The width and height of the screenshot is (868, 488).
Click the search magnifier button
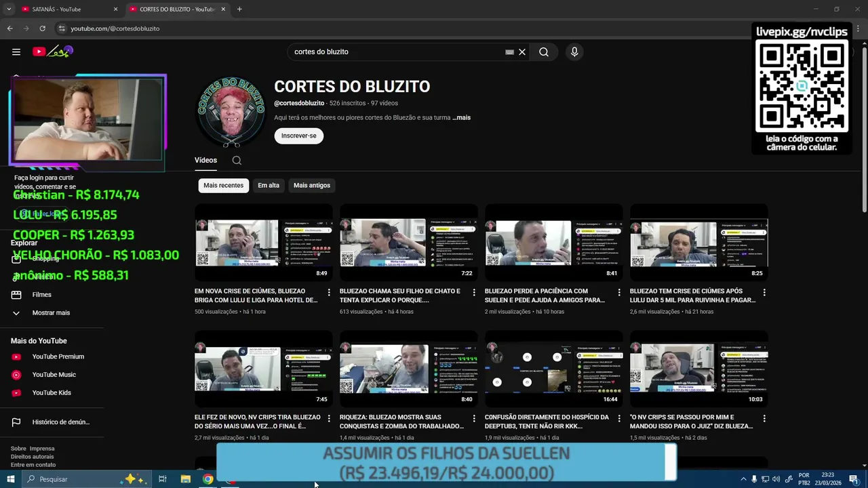[x=544, y=52]
